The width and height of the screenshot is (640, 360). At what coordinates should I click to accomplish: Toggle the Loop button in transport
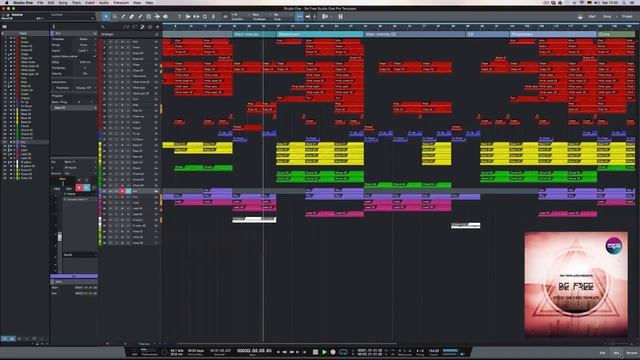coord(343,352)
